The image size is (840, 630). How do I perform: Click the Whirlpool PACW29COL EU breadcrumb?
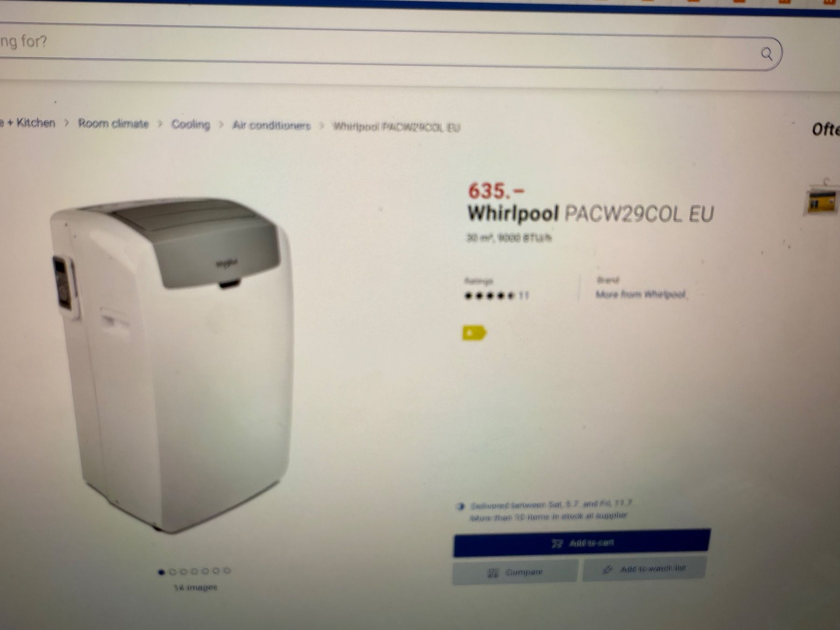click(x=396, y=127)
